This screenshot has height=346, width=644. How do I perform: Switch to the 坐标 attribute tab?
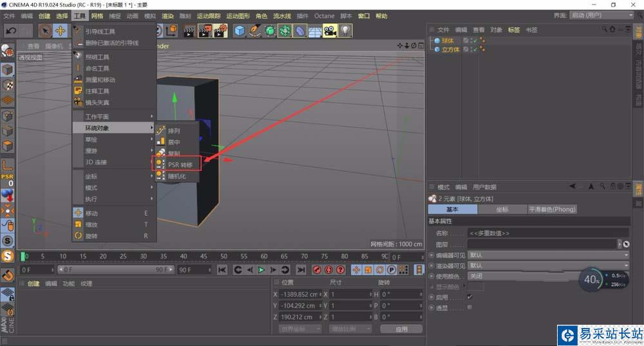click(502, 209)
